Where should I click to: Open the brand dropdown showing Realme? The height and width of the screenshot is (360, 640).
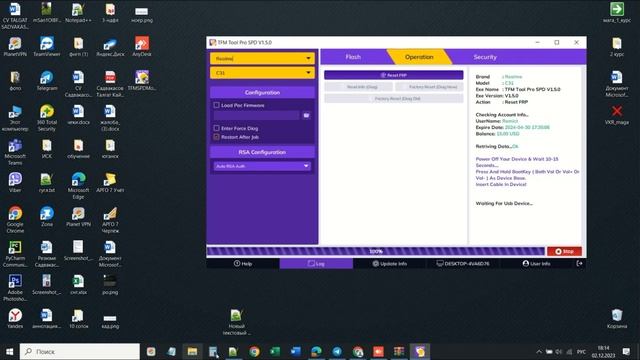coord(262,58)
